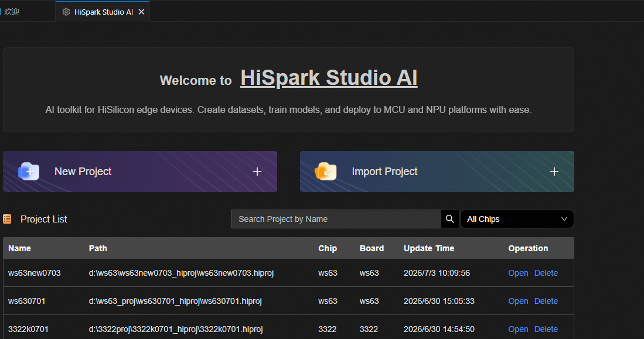Delete the ws63new0703 project

(x=546, y=273)
